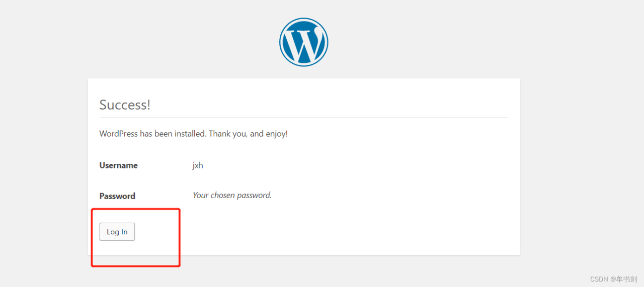Select the Username label
644x287 pixels.
coord(118,165)
